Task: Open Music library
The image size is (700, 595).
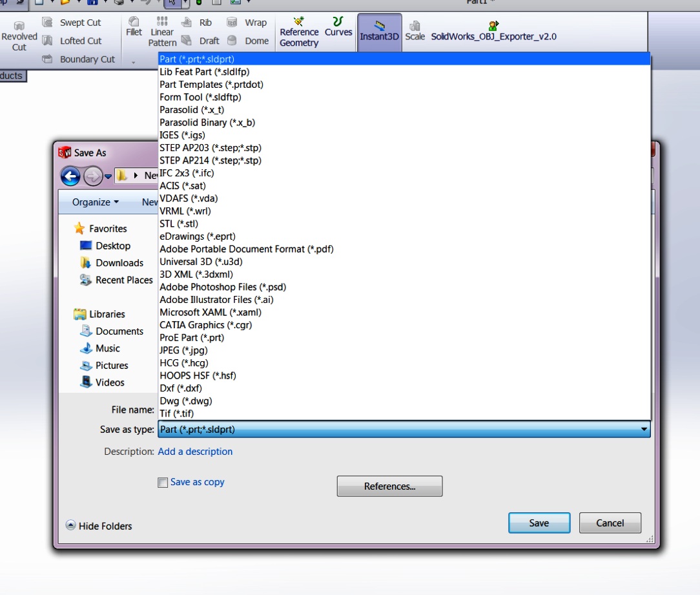Action: click(99, 348)
